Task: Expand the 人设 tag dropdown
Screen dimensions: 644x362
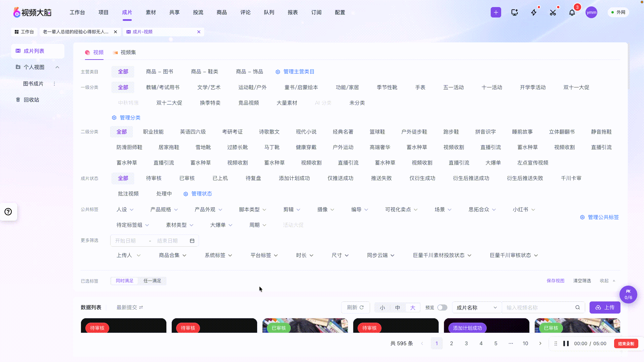Action: click(125, 209)
